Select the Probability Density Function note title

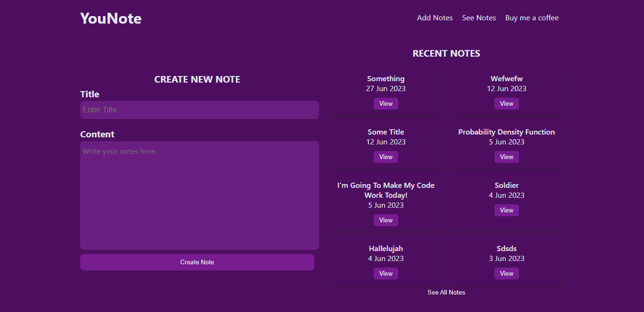coord(507,132)
